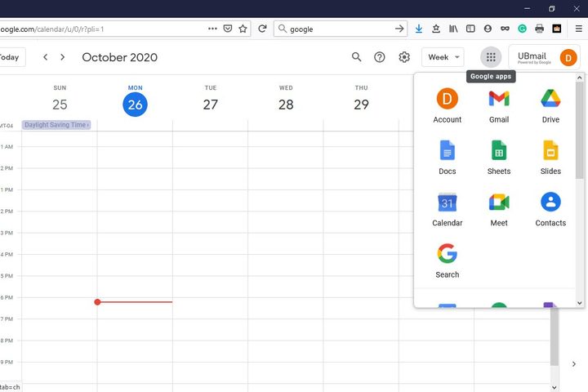The image size is (588, 392).
Task: Open Firefox Library icon
Action: [x=453, y=29]
